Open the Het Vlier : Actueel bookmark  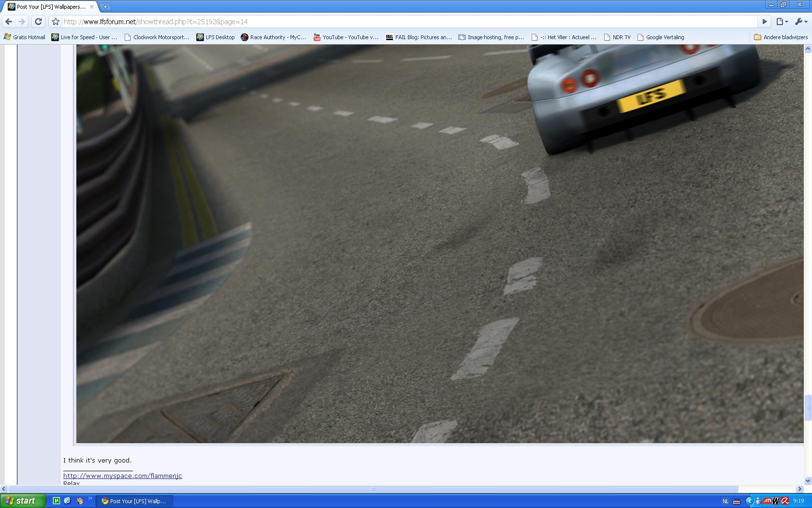point(564,37)
